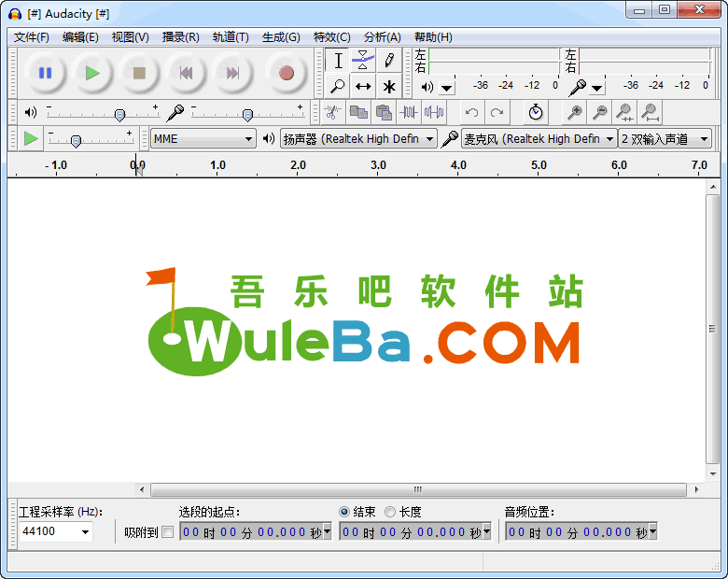728x579 pixels.
Task: Open the output meter dropdown arrow
Action: pyautogui.click(x=447, y=88)
